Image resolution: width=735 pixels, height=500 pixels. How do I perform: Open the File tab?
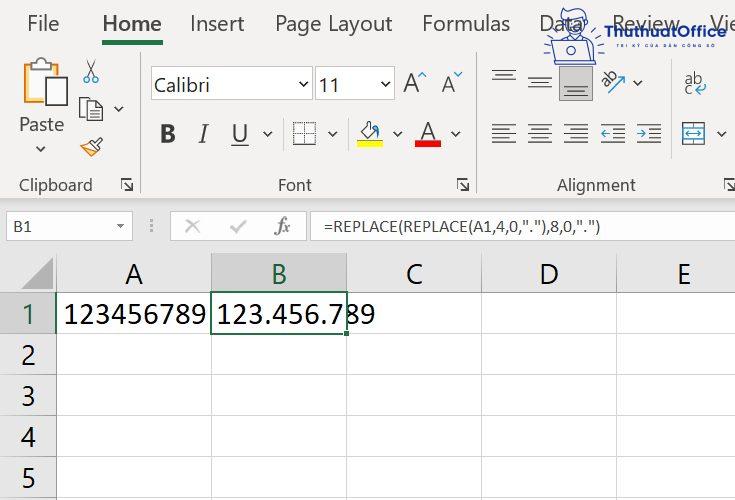tap(43, 23)
